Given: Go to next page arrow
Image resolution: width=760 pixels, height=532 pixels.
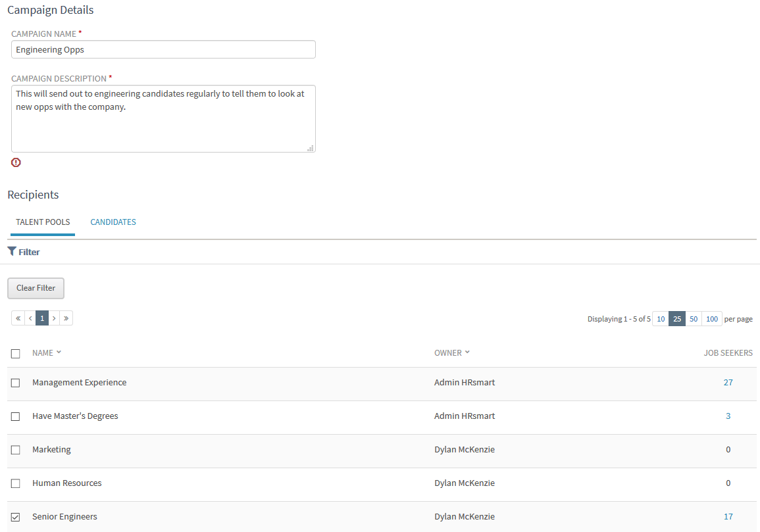Looking at the screenshot, I should (x=54, y=318).
